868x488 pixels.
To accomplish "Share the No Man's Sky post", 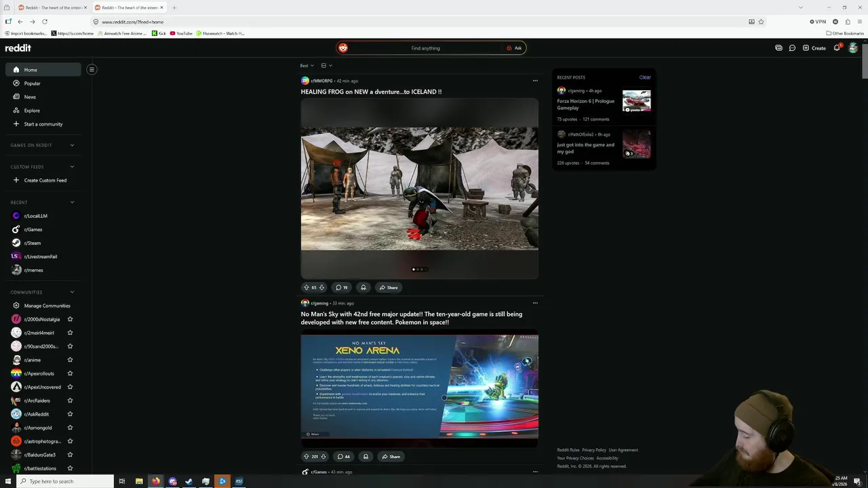I will tap(391, 456).
